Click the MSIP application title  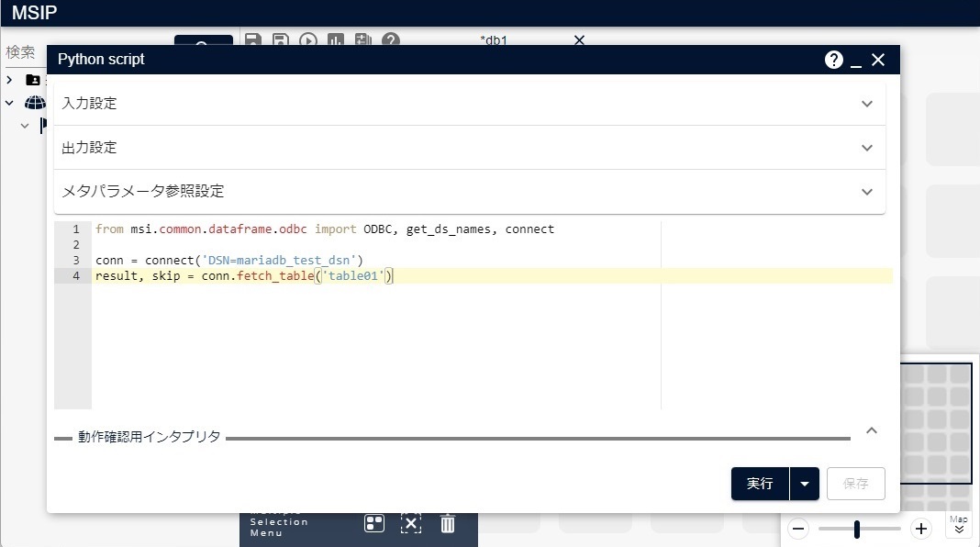[34, 13]
